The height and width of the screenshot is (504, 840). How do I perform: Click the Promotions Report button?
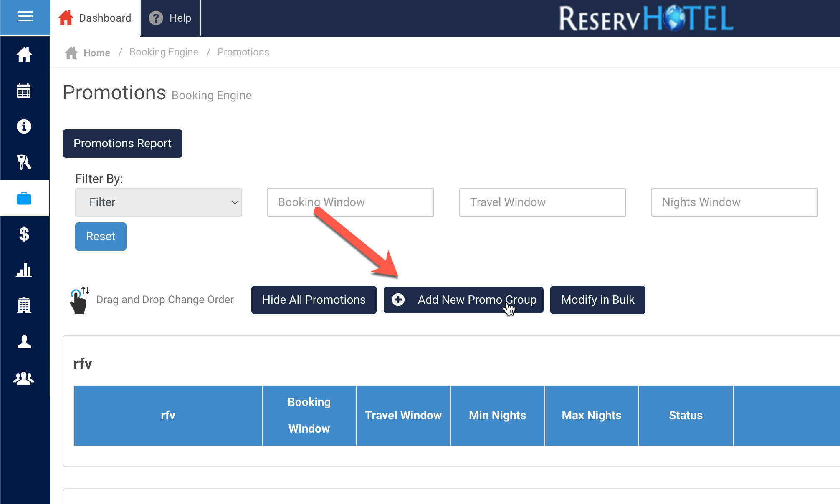[122, 144]
